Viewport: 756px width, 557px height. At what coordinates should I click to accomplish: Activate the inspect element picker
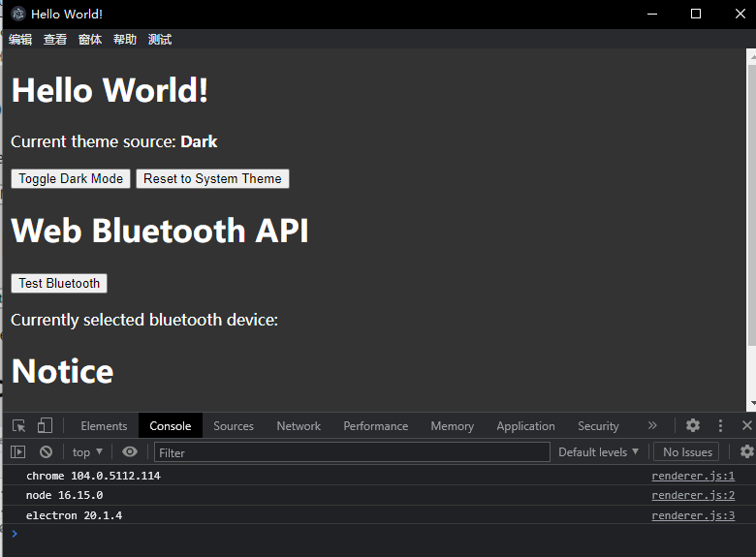18,426
